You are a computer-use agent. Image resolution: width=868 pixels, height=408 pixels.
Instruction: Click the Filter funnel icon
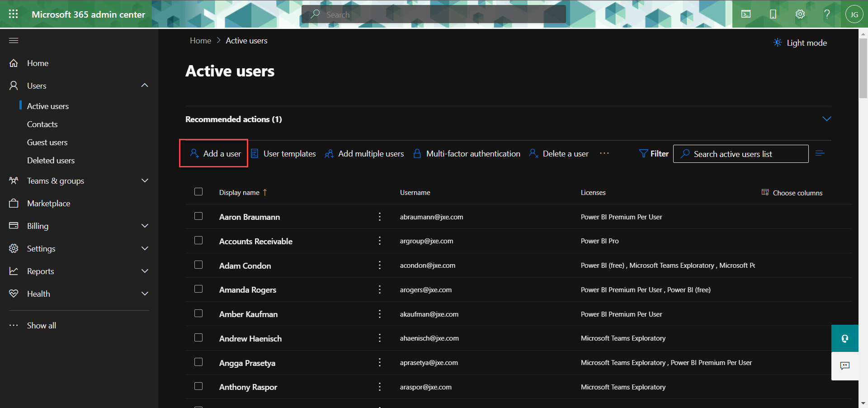click(643, 154)
